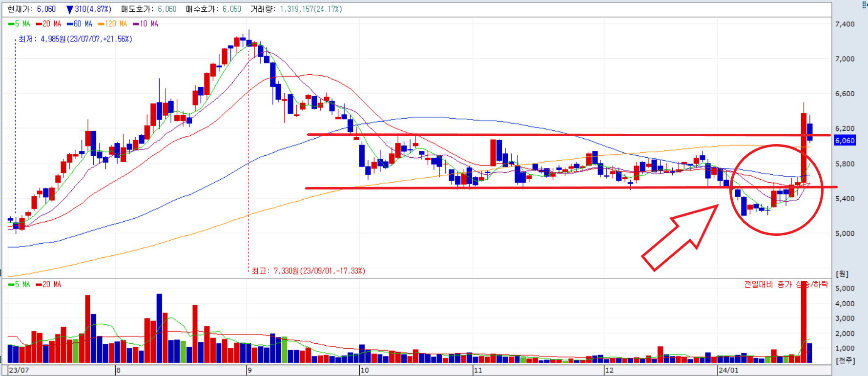Select the 매도호가: 6,060 ask price text
This screenshot has width=868, height=376.
pyautogui.click(x=149, y=9)
